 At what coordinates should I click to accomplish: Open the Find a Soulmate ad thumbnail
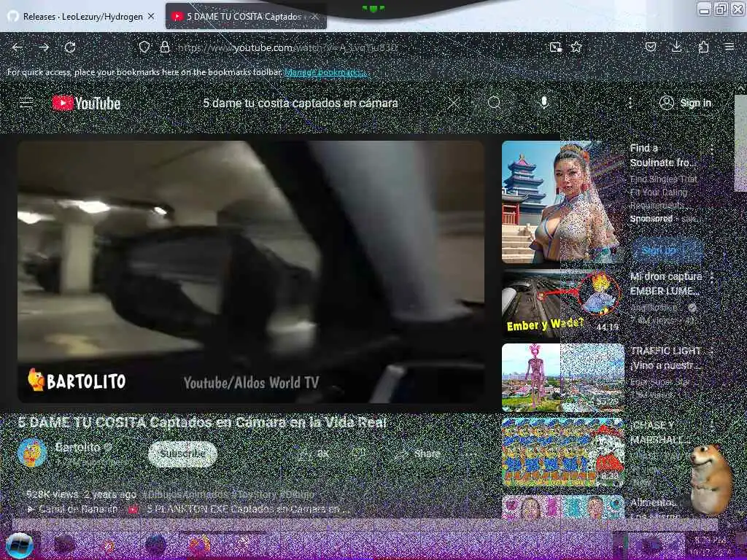[x=563, y=202]
